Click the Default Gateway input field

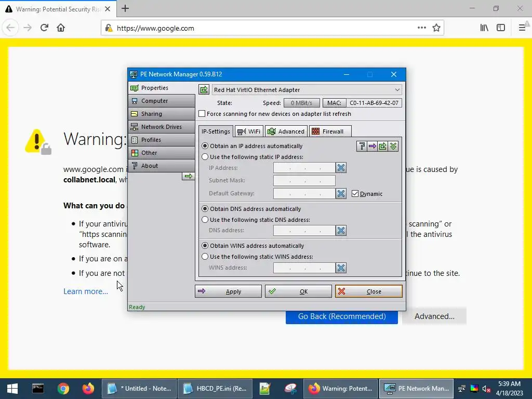[304, 193]
